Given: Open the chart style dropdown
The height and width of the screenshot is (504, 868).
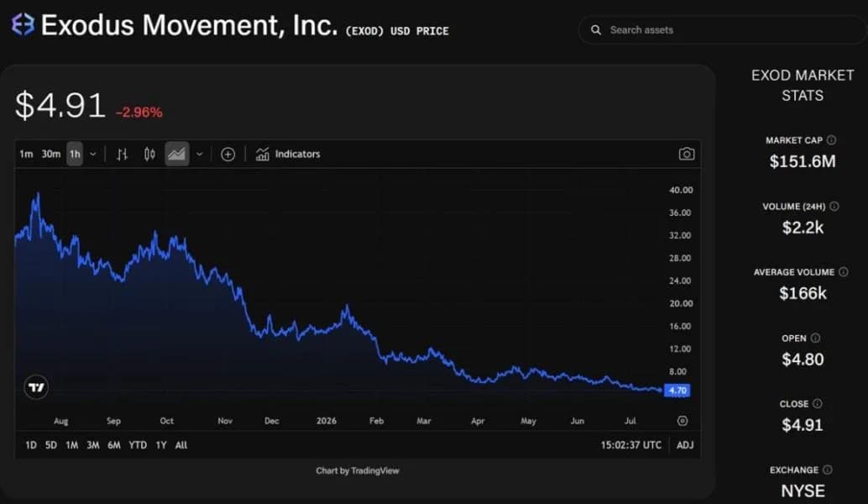Looking at the screenshot, I should tap(200, 154).
